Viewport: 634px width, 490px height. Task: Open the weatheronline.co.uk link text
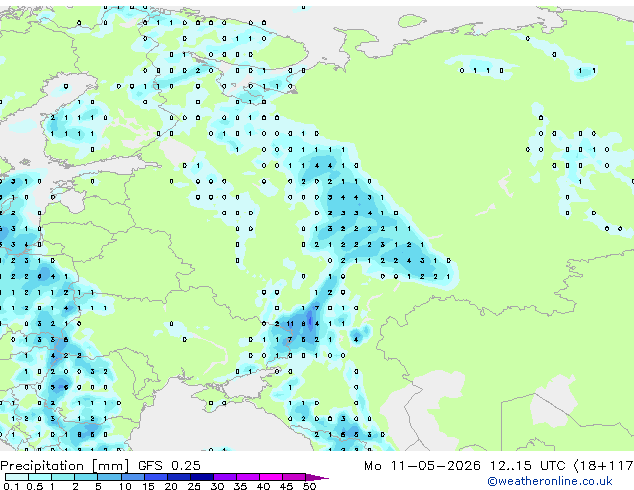pyautogui.click(x=550, y=481)
